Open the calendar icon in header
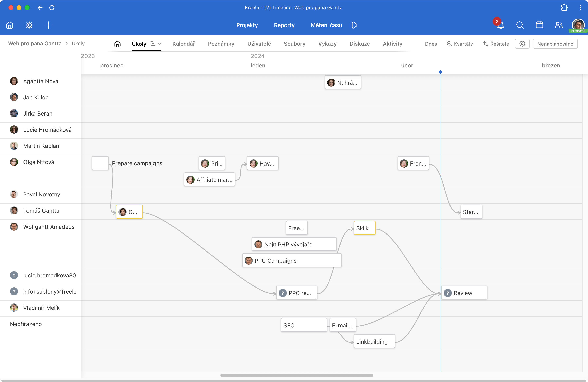 tap(539, 25)
